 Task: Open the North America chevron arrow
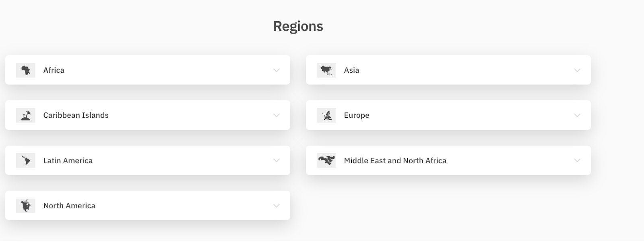(x=277, y=206)
